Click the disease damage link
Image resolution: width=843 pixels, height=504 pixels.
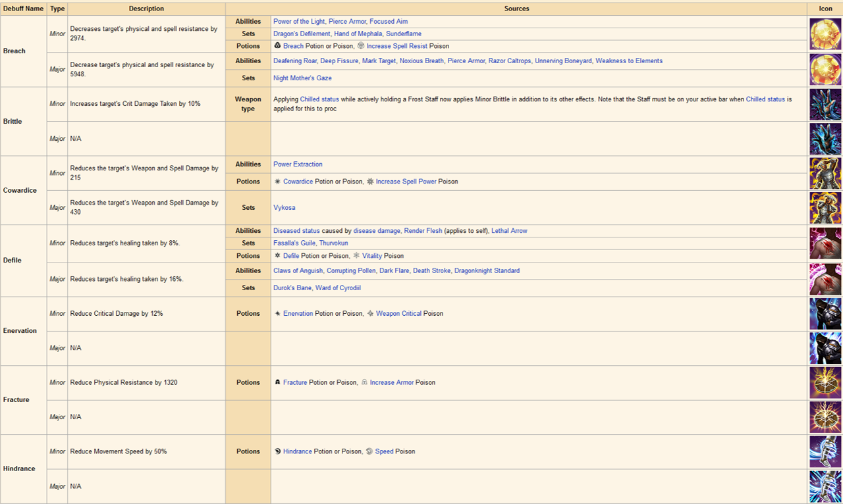(377, 231)
